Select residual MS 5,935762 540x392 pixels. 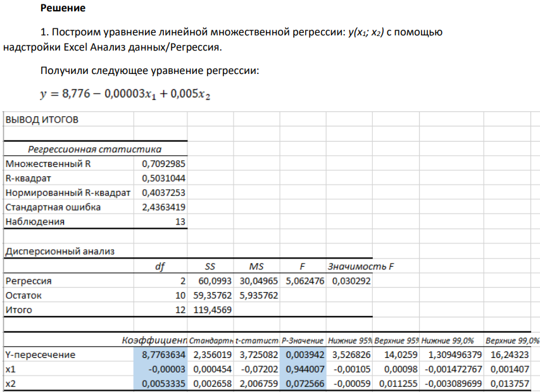[259, 295]
